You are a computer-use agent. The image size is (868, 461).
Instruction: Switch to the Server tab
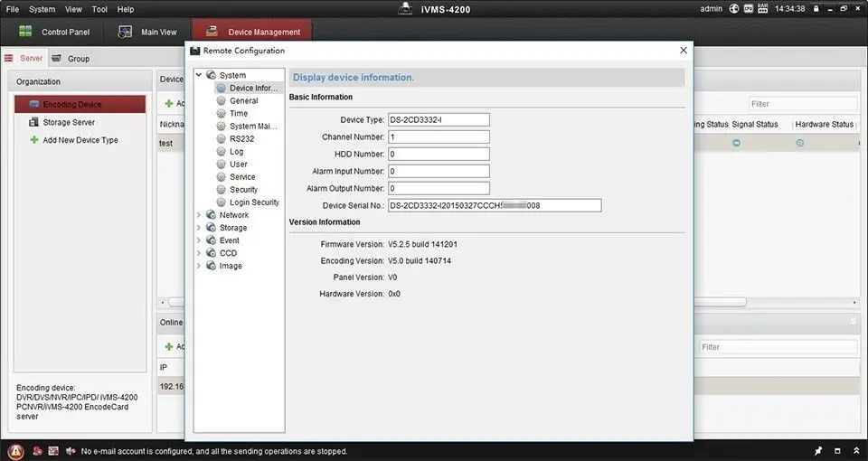click(24, 58)
